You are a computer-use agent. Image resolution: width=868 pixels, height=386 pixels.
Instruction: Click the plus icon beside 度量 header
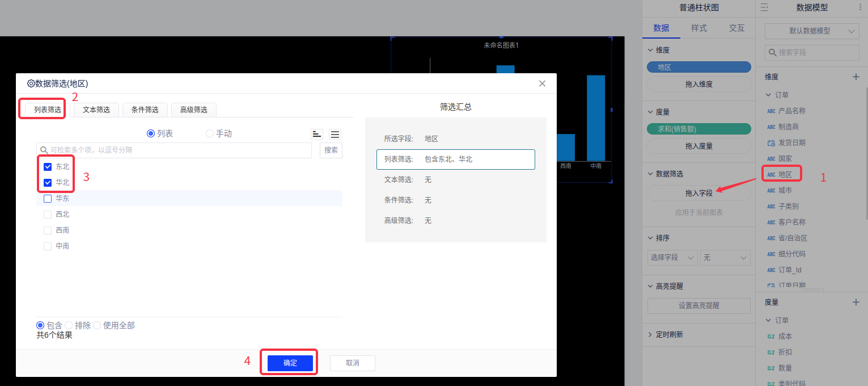856,302
